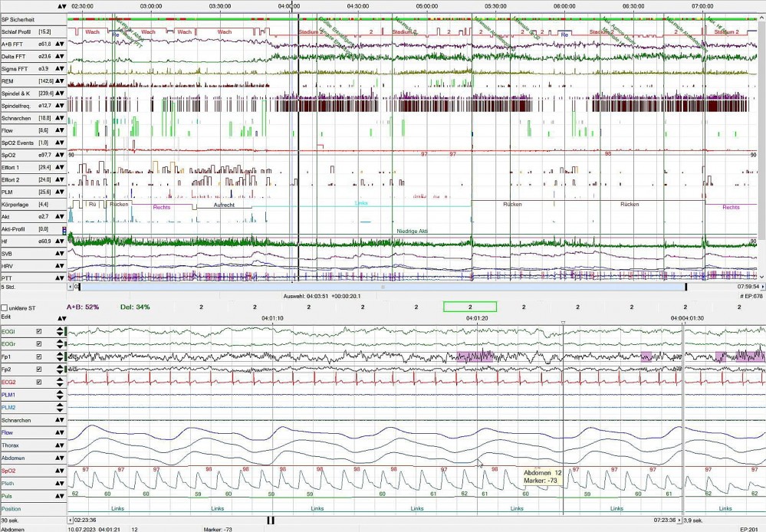The width and height of the screenshot is (766, 532).
Task: Click the PLM1 channel scale arrows
Action: (59, 395)
